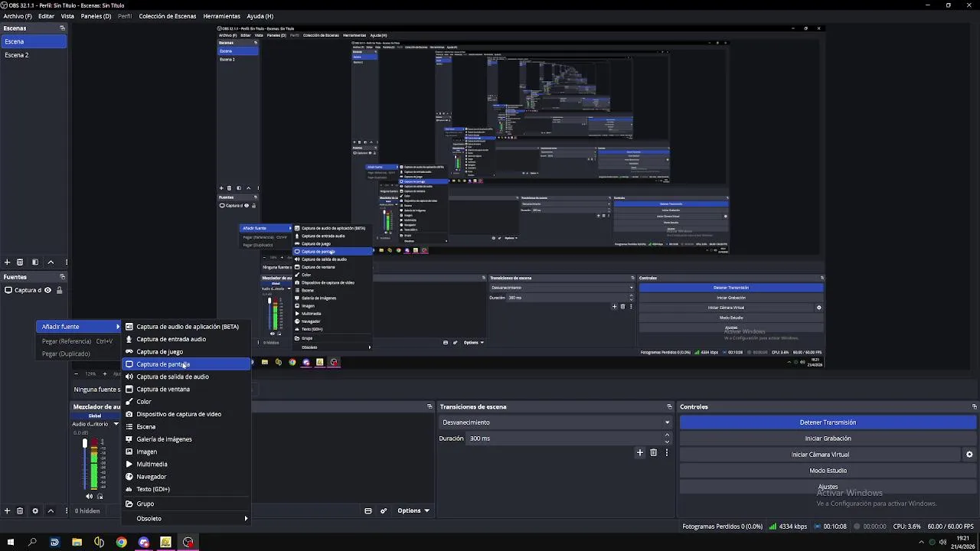980x551 pixels.
Task: Open transition properties three-dots icon
Action: tap(666, 452)
